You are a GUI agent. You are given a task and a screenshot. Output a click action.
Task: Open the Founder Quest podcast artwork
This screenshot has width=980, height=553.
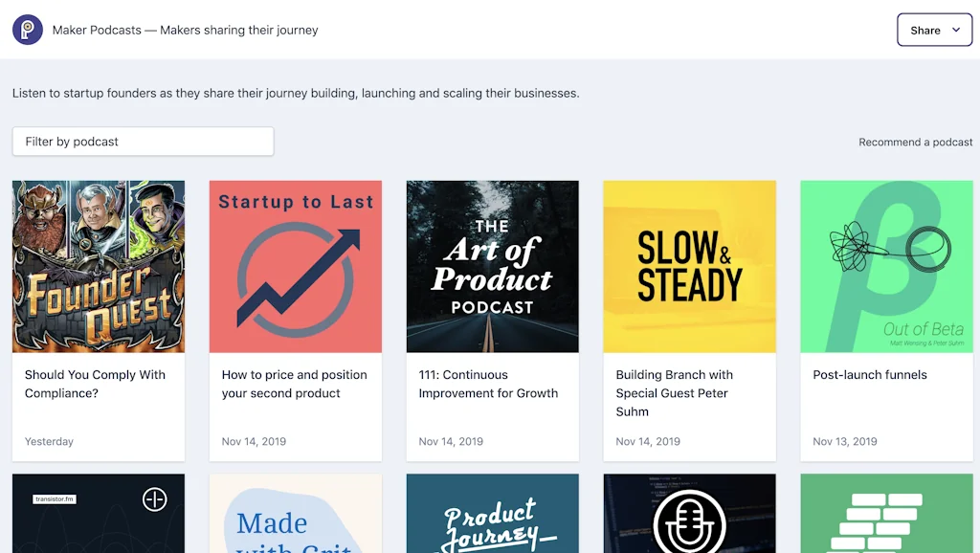tap(99, 267)
